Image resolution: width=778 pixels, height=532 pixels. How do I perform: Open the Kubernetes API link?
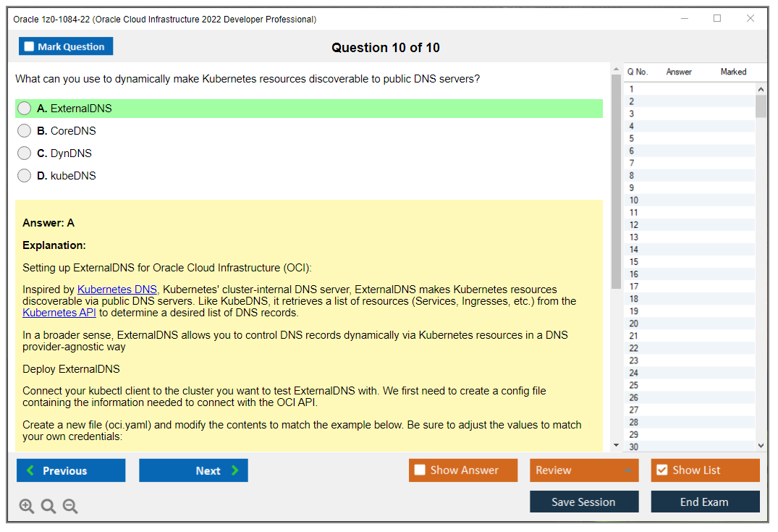[x=59, y=313]
